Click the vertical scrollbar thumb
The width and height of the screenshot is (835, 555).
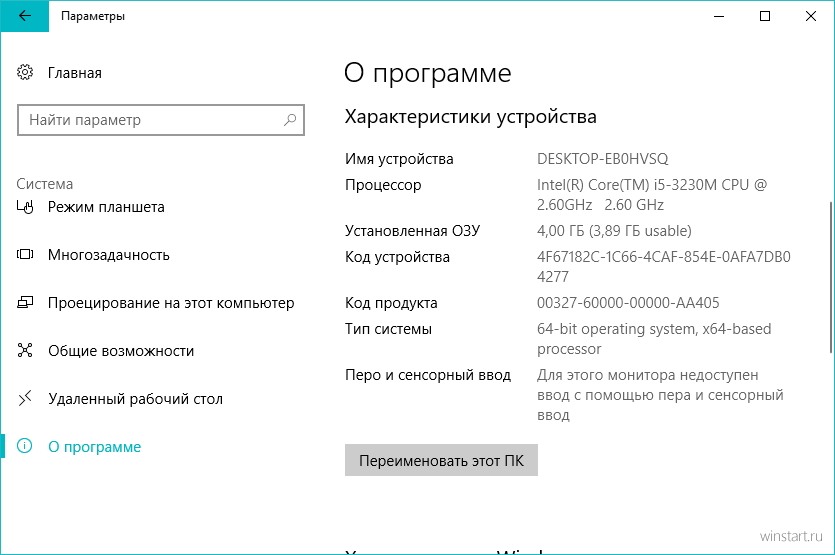[831, 277]
